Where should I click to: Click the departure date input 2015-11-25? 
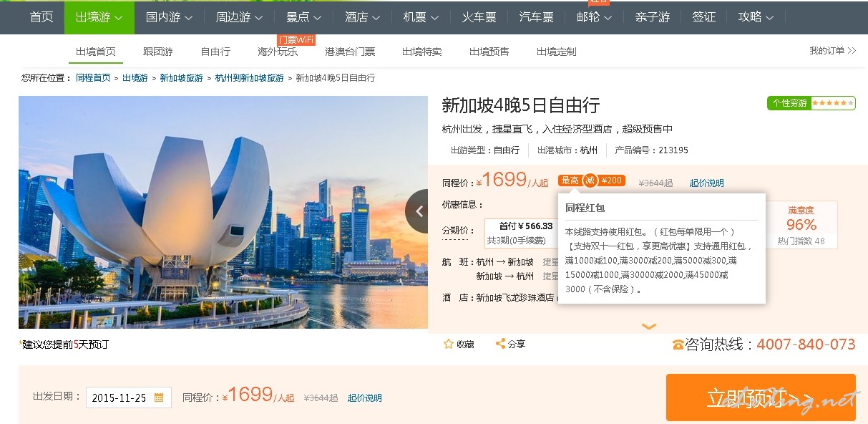click(129, 397)
